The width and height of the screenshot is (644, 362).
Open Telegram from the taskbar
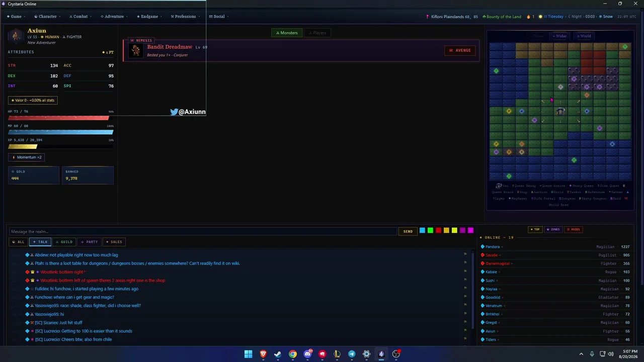352,354
